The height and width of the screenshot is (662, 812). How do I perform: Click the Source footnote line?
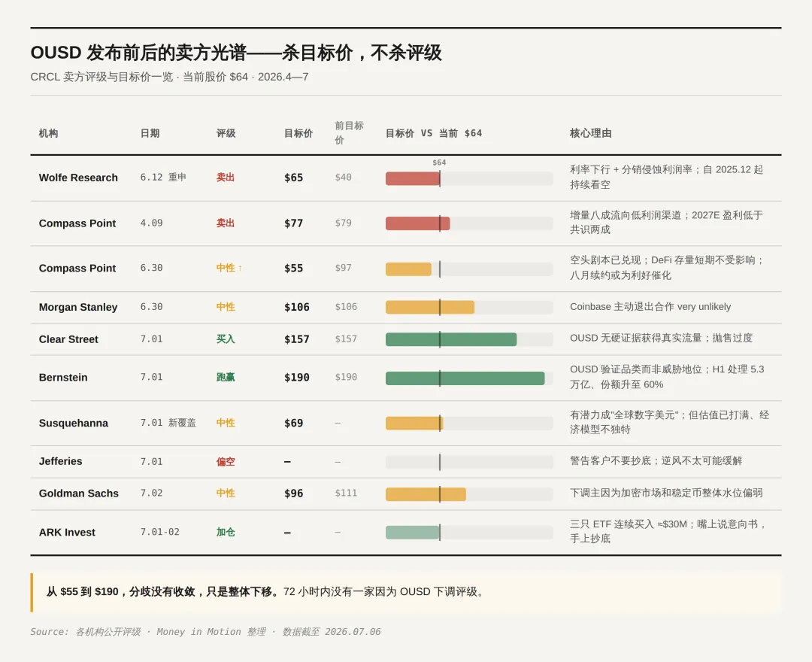click(205, 632)
